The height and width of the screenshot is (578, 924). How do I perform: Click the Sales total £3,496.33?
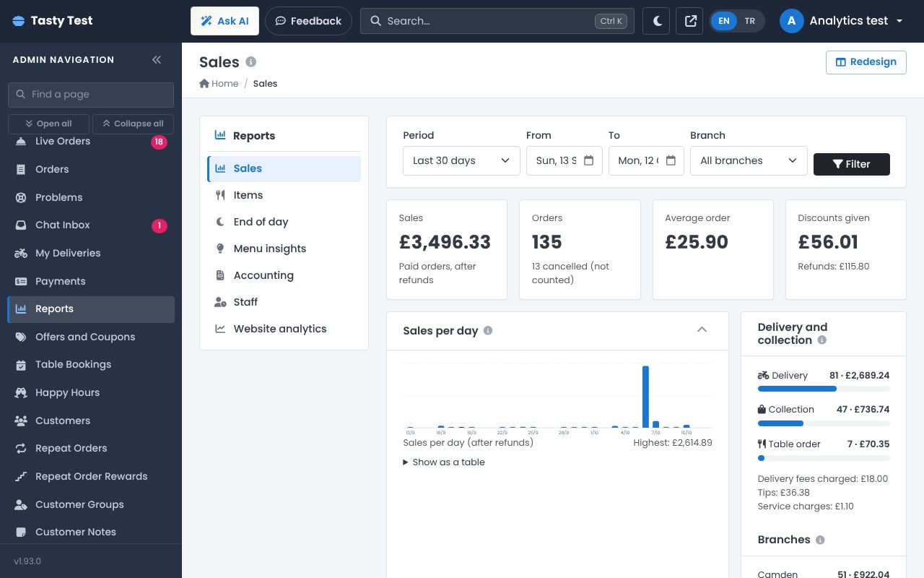point(445,242)
